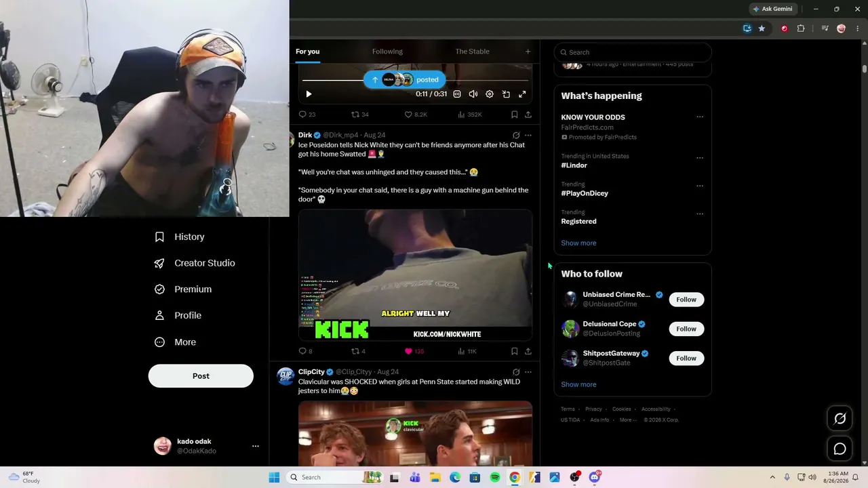The width and height of the screenshot is (868, 488).
Task: Click the X search field
Action: [x=633, y=52]
